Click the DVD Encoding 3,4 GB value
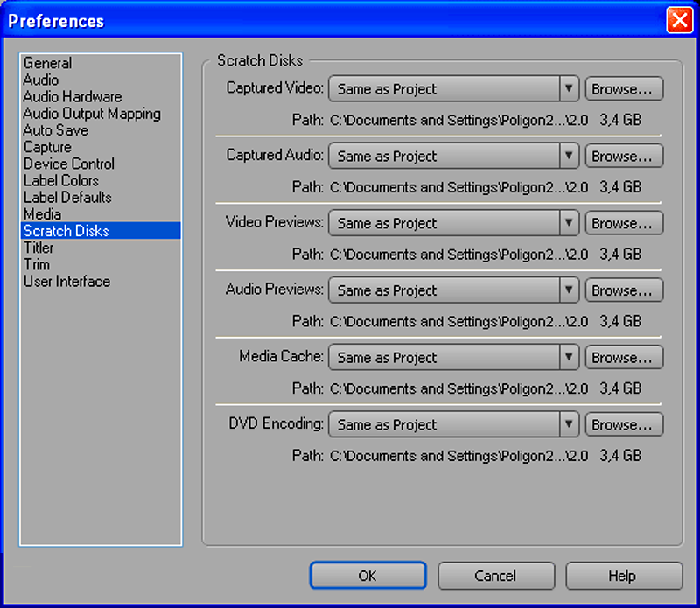Viewport: 700px width, 608px height. [620, 455]
